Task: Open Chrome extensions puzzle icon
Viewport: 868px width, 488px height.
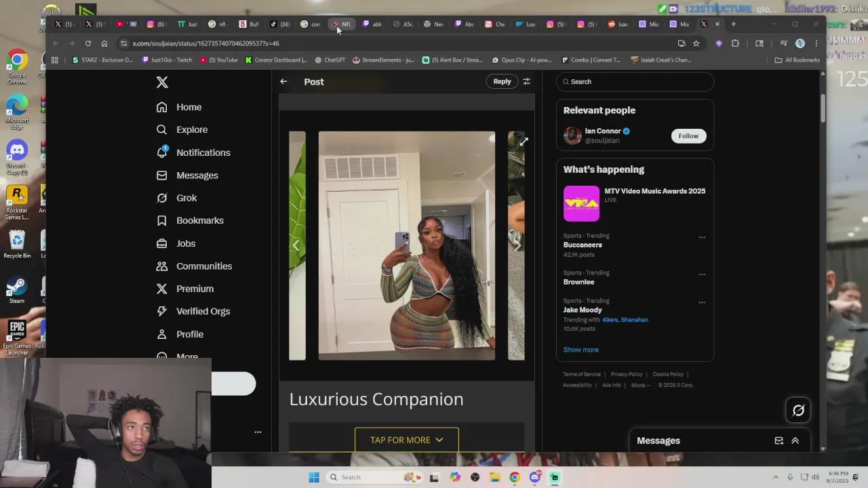Action: (735, 43)
